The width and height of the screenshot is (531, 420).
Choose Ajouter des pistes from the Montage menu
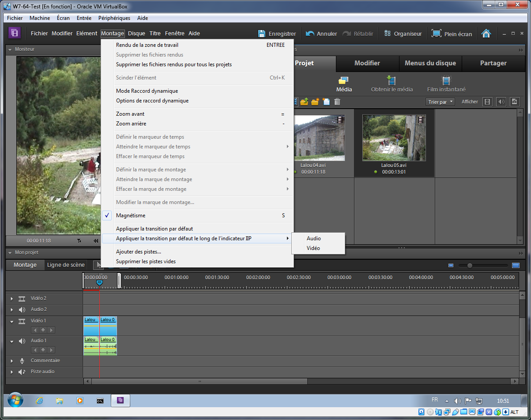(x=138, y=252)
